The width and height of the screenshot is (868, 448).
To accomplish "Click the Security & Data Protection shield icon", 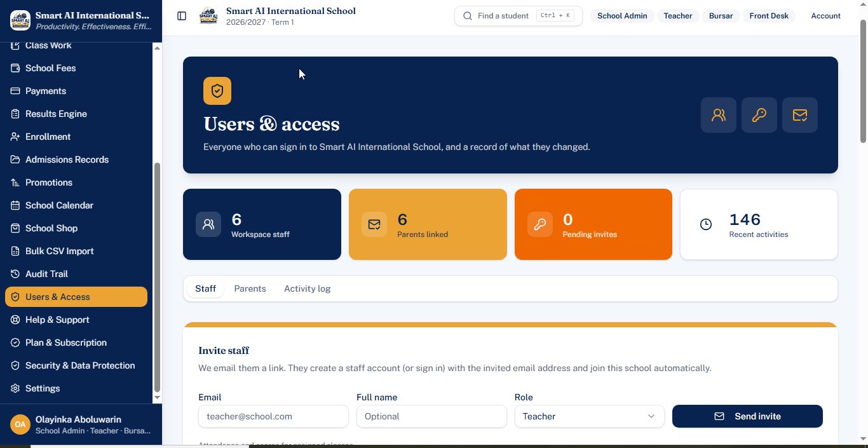I will 15,365.
